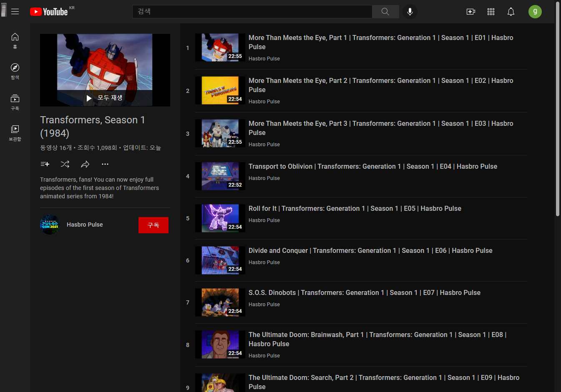Image resolution: width=561 pixels, height=392 pixels.
Task: Click the page vertical scrollbar
Action: click(558, 109)
